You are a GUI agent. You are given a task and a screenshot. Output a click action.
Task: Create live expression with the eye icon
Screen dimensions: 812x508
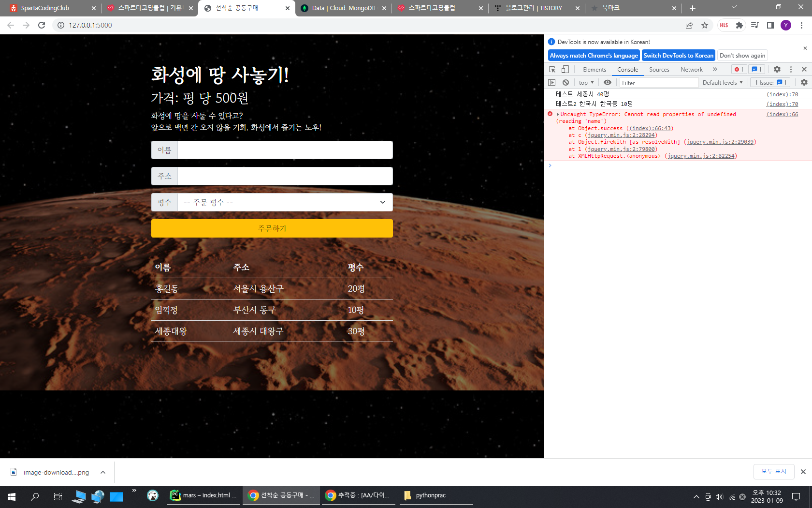click(x=608, y=83)
